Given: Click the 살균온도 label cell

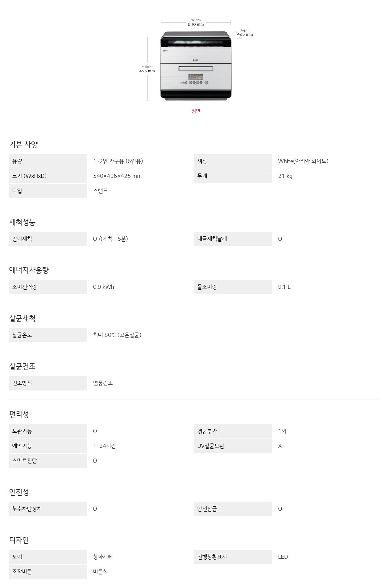Looking at the screenshot, I should pyautogui.click(x=48, y=335).
